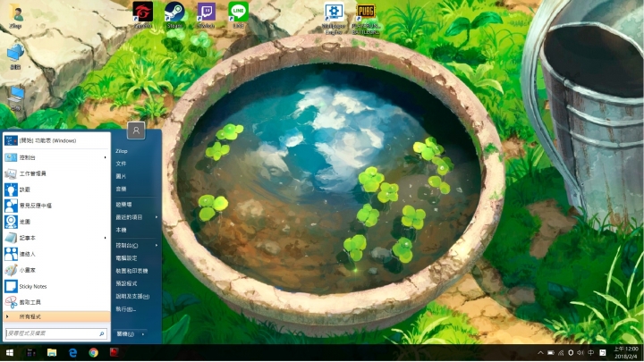Click the 關機(U) shutdown button
The height and width of the screenshot is (362, 644).
tap(126, 334)
